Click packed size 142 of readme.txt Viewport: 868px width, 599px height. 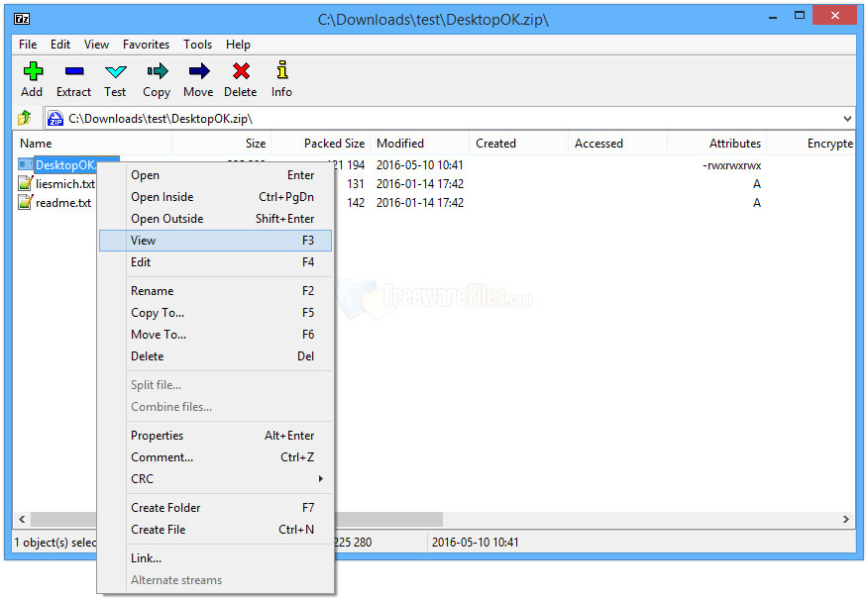pos(356,202)
